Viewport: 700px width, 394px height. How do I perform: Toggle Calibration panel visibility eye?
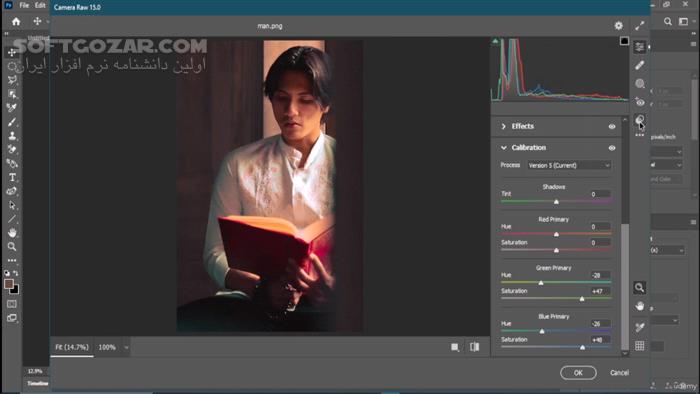pos(612,148)
